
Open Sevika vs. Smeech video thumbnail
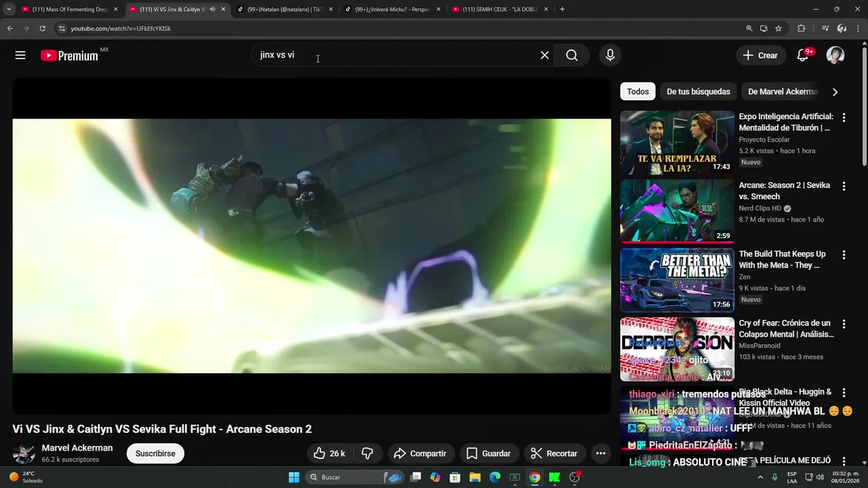pyautogui.click(x=677, y=211)
